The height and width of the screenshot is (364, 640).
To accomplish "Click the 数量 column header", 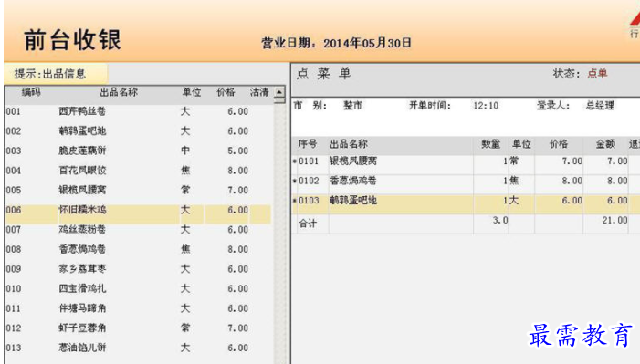I will pyautogui.click(x=491, y=144).
